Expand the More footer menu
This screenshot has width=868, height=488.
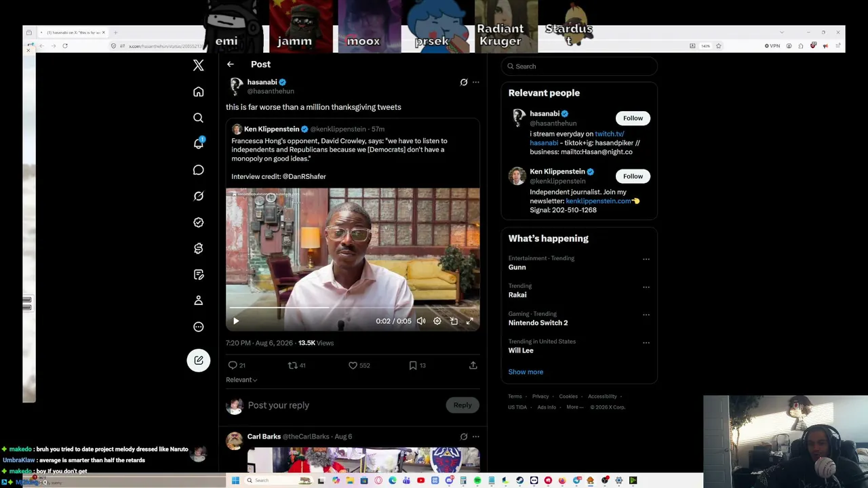click(574, 407)
